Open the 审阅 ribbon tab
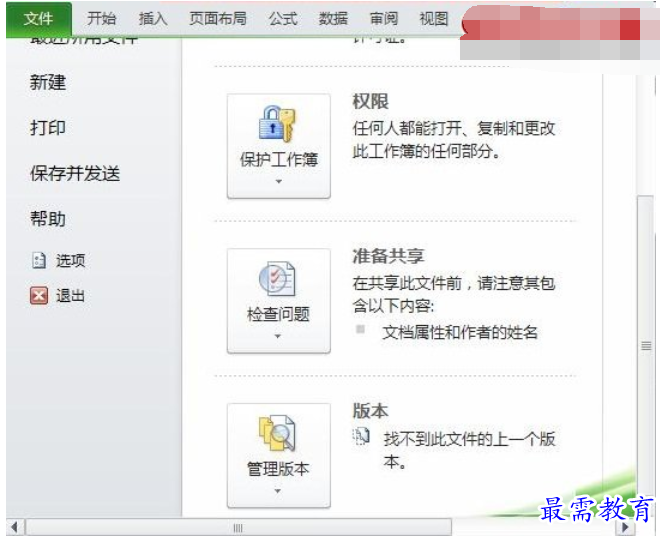Viewport: 662px width, 541px height. (x=383, y=19)
